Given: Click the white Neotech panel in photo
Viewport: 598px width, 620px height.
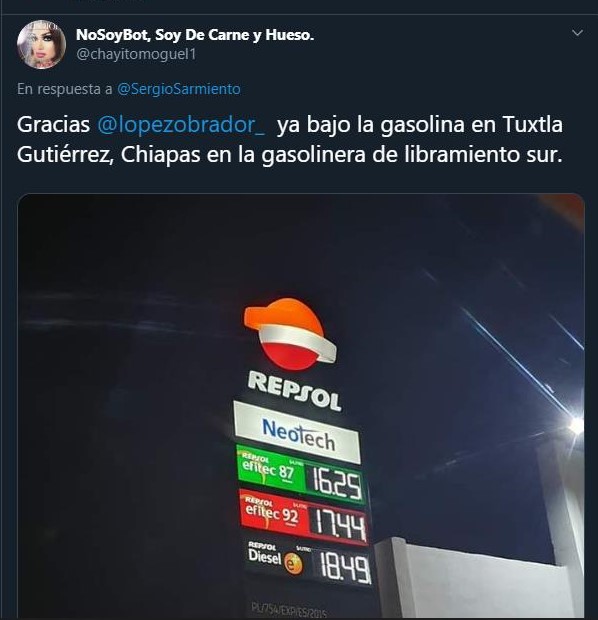Looking at the screenshot, I should point(297,432).
